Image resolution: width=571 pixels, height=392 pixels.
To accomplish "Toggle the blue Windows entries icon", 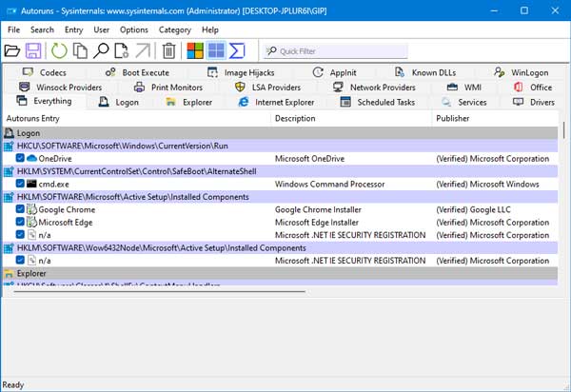I will tap(216, 50).
